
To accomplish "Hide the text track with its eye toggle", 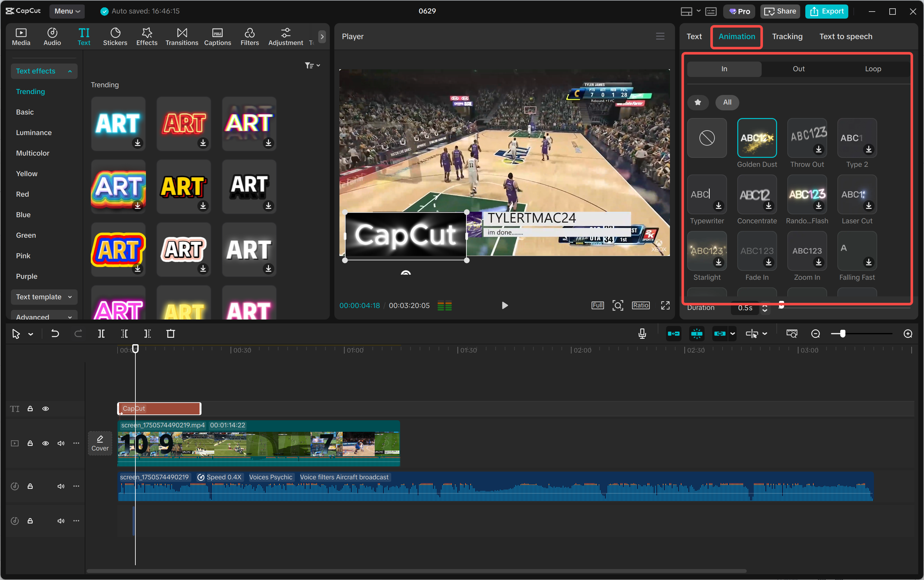I will (46, 408).
